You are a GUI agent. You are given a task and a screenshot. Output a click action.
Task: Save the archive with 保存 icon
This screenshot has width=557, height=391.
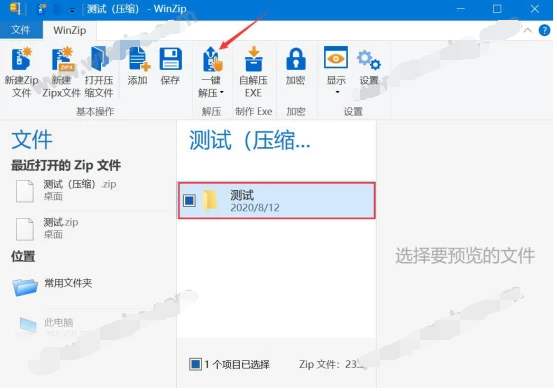pyautogui.click(x=171, y=59)
